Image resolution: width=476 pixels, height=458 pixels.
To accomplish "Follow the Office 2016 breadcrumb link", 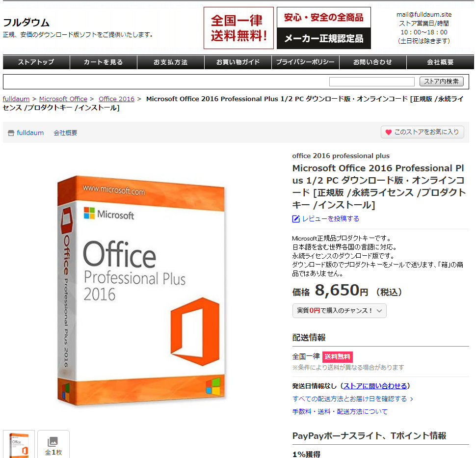I will (117, 99).
